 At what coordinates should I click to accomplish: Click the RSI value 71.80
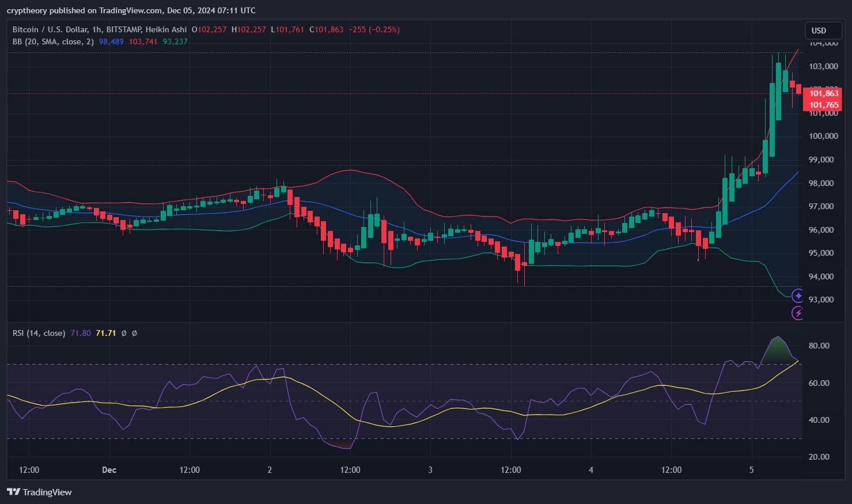81,333
